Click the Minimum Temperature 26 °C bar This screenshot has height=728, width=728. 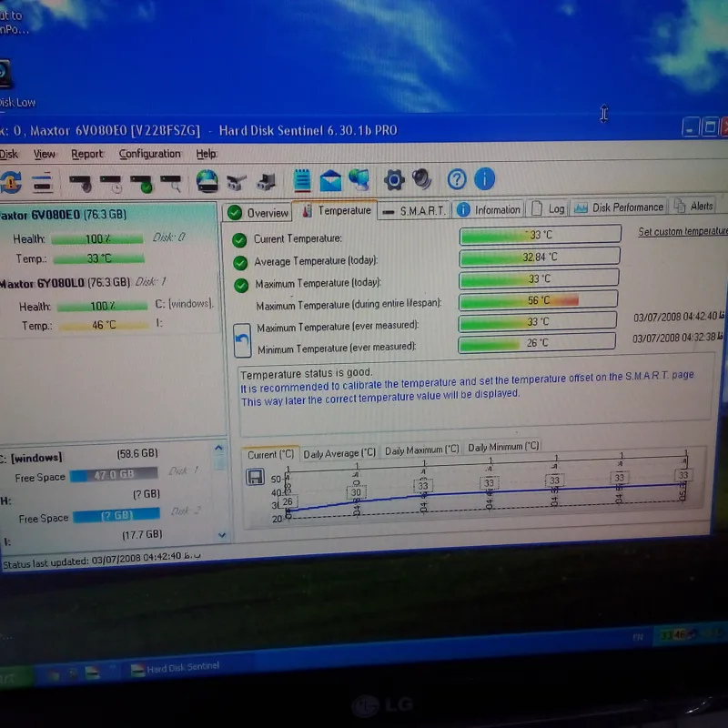pos(537,343)
